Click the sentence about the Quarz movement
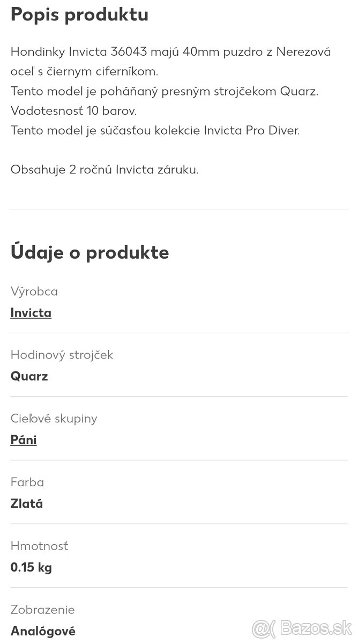 click(164, 91)
